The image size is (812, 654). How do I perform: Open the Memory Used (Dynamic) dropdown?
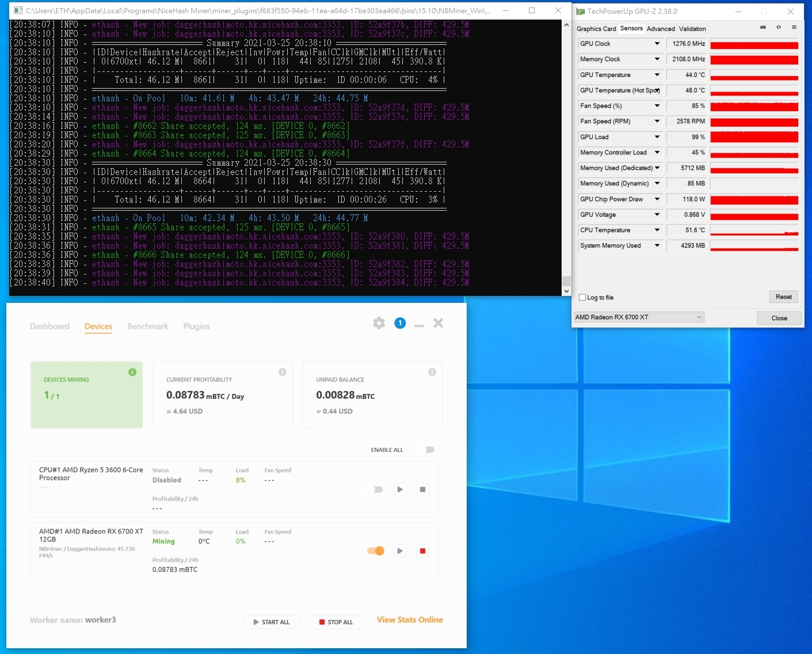pos(657,184)
